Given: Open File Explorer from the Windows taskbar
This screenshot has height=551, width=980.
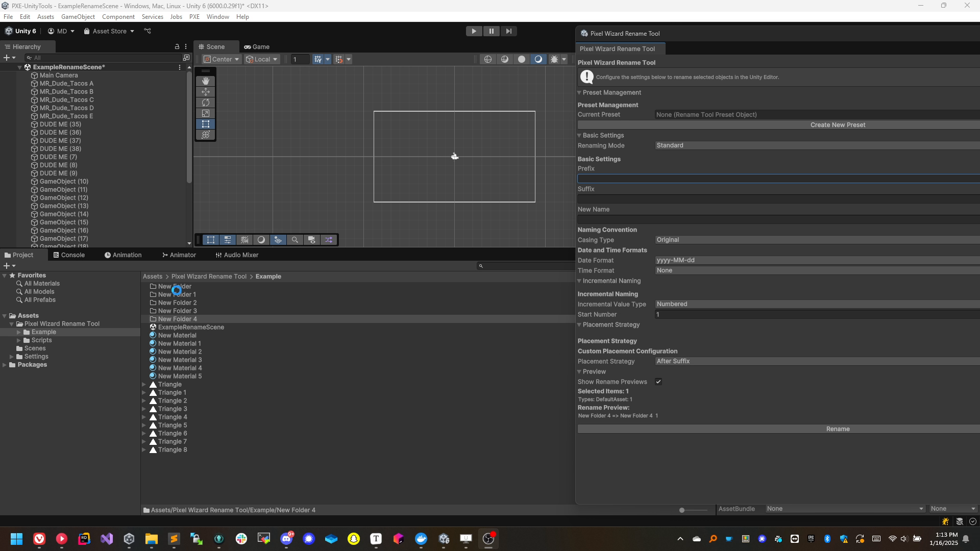Looking at the screenshot, I should tap(152, 539).
